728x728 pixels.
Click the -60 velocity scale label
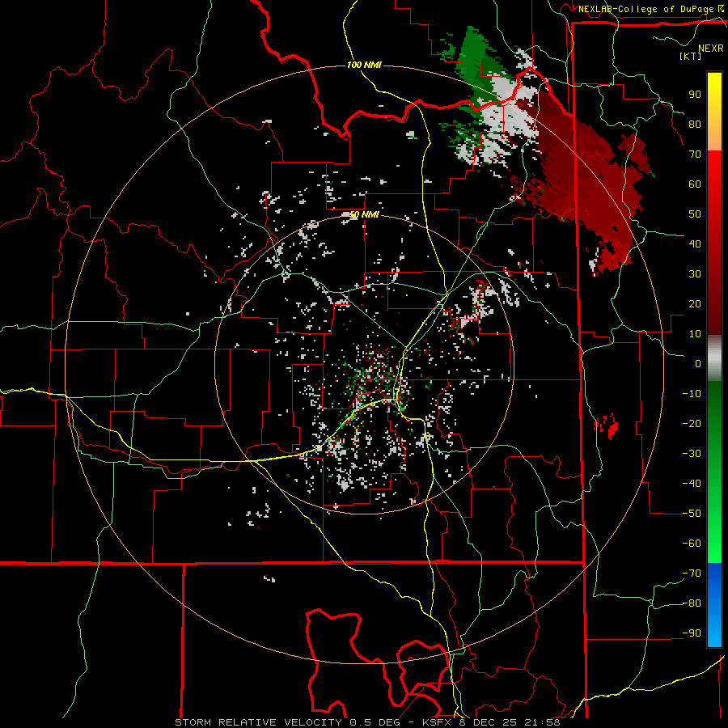(692, 544)
